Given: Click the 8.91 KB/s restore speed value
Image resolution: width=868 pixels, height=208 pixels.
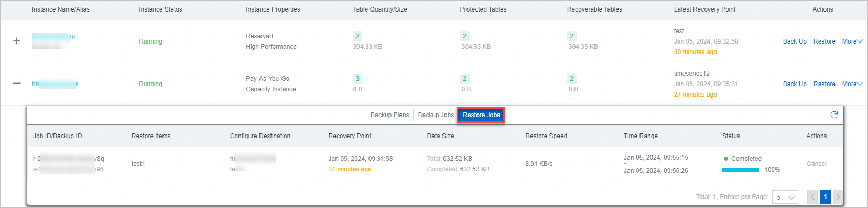Looking at the screenshot, I should tap(539, 164).
